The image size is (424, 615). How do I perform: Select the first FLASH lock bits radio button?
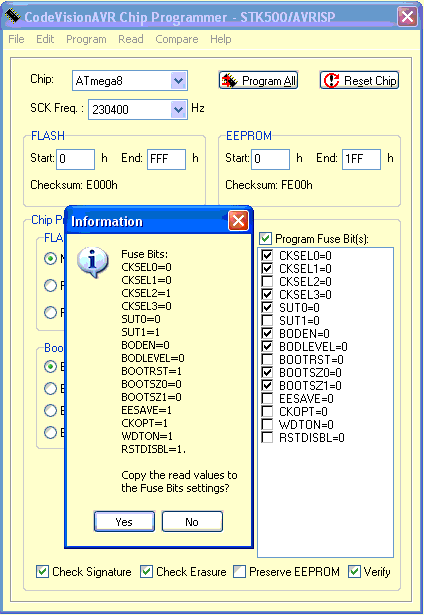tap(50, 258)
